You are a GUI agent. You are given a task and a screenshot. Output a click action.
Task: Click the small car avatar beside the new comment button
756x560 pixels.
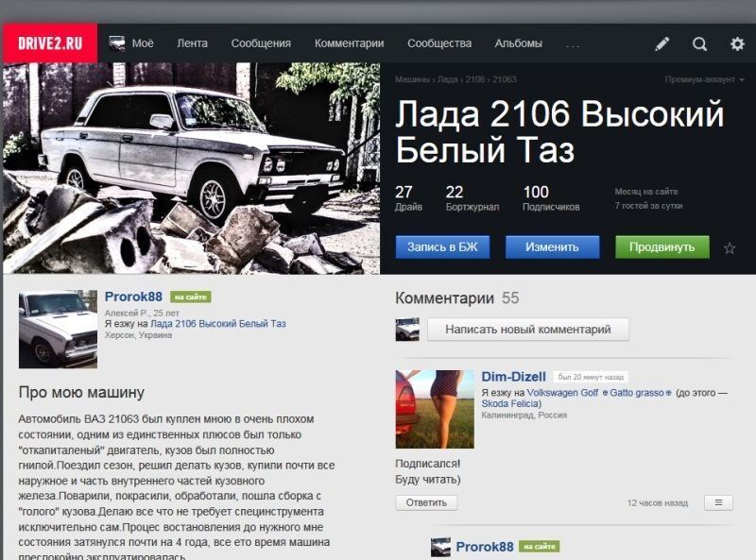[407, 330]
